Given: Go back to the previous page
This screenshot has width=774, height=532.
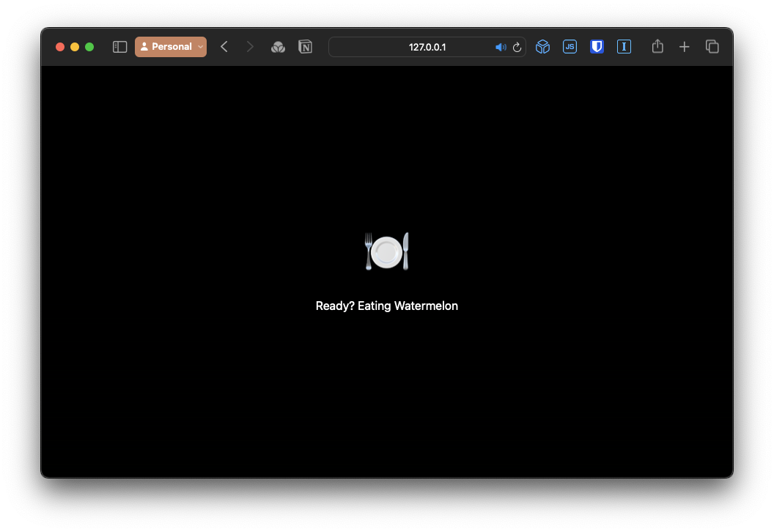Looking at the screenshot, I should [224, 47].
